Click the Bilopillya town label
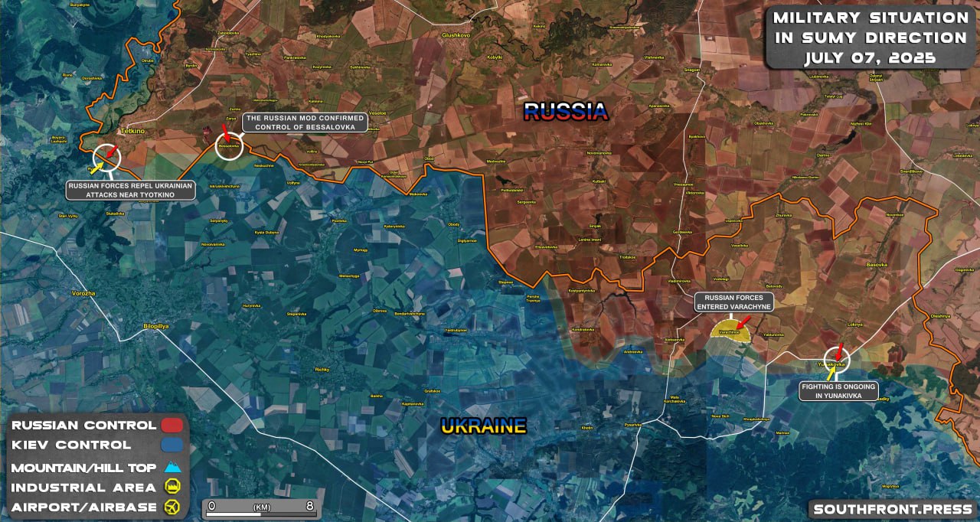Viewport: 980px width, 522px height. pos(157,326)
